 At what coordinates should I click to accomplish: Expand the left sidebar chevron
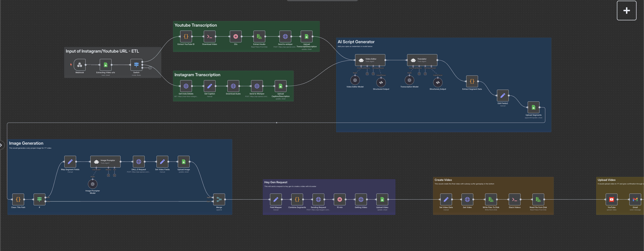point(1,145)
